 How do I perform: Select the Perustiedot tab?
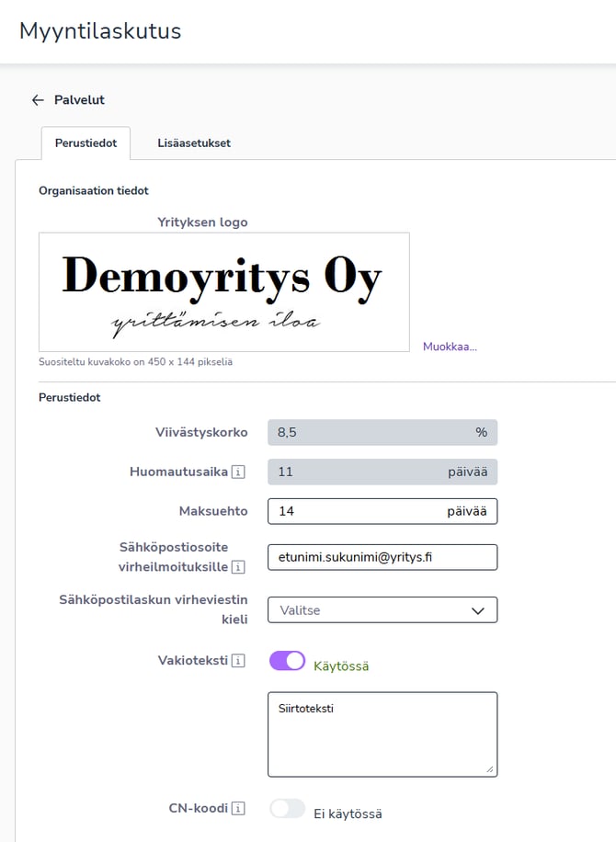coord(86,143)
